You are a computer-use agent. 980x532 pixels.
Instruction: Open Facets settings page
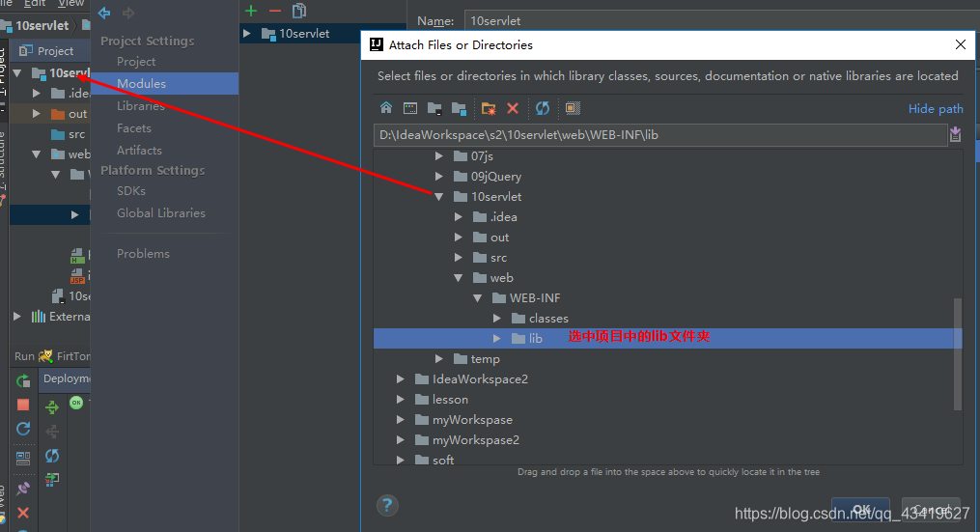point(134,127)
